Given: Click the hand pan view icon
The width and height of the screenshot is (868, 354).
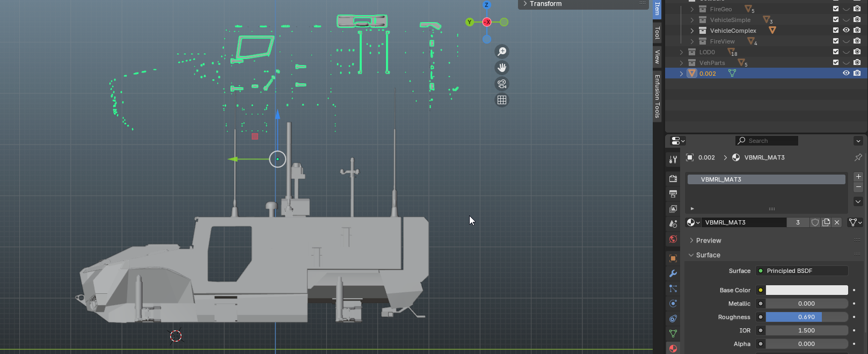Looking at the screenshot, I should (x=502, y=68).
